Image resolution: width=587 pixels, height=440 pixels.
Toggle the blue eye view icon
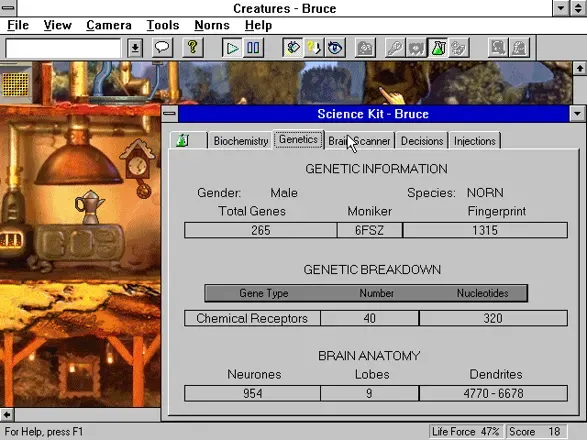pos(335,48)
